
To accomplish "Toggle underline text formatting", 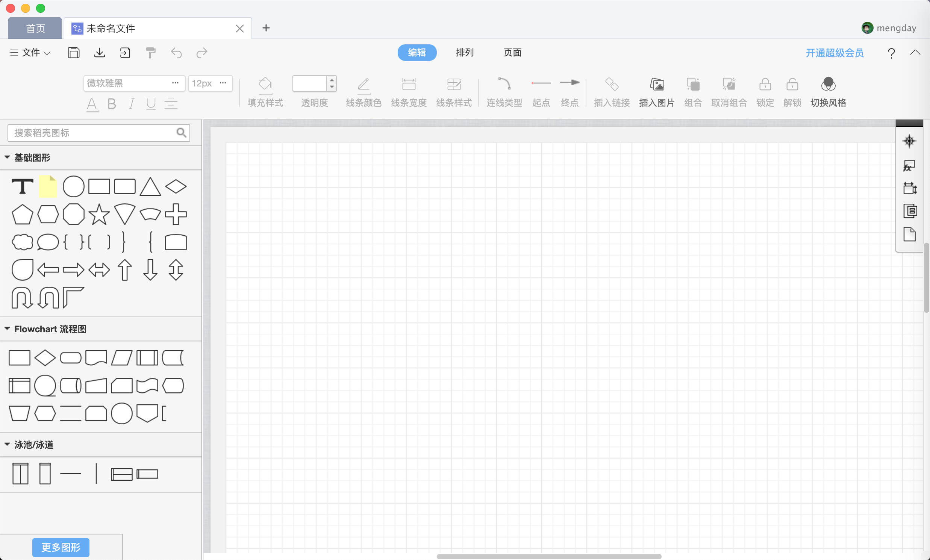I will pyautogui.click(x=151, y=104).
